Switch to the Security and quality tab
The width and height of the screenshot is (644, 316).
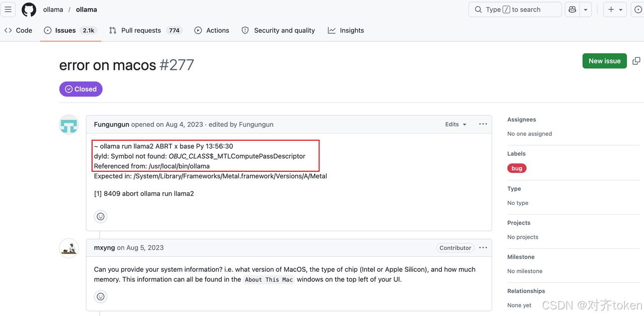pyautogui.click(x=278, y=30)
